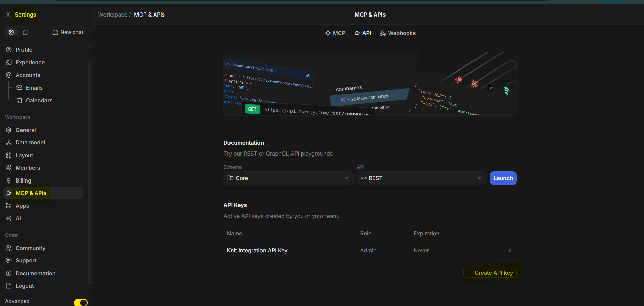This screenshot has width=644, height=306.
Task: Click the Never expiration cell
Action: (421, 250)
